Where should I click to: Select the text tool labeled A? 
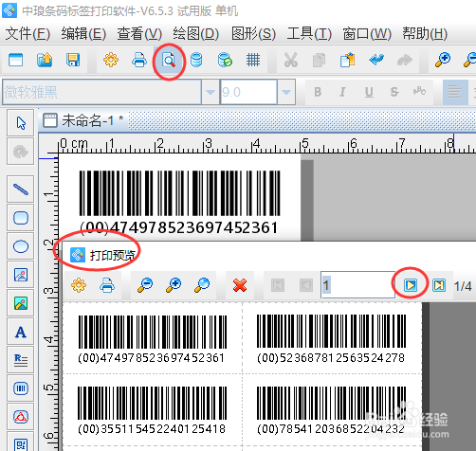(x=21, y=332)
